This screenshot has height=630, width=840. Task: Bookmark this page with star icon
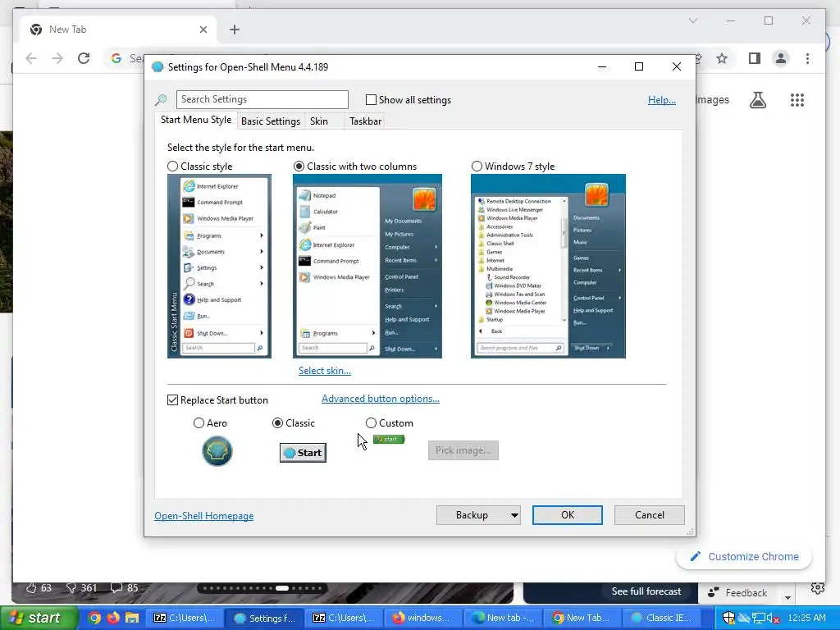tap(722, 58)
